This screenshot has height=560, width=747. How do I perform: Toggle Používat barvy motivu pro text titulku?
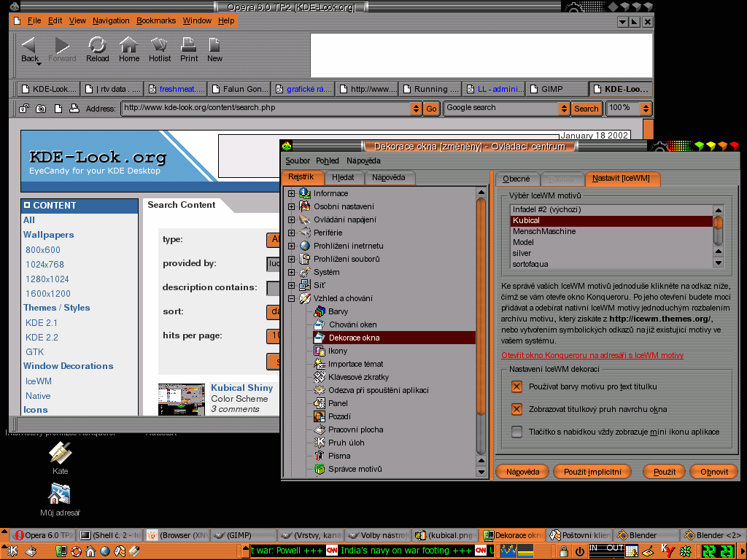click(x=516, y=386)
